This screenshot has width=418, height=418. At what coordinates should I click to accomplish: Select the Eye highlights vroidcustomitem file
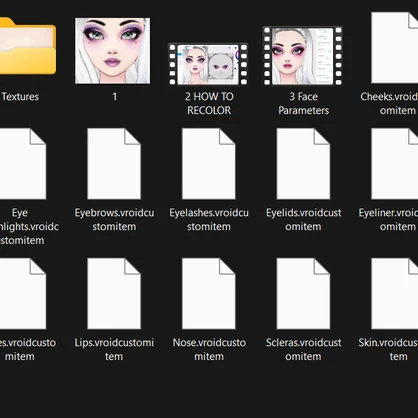point(23,164)
